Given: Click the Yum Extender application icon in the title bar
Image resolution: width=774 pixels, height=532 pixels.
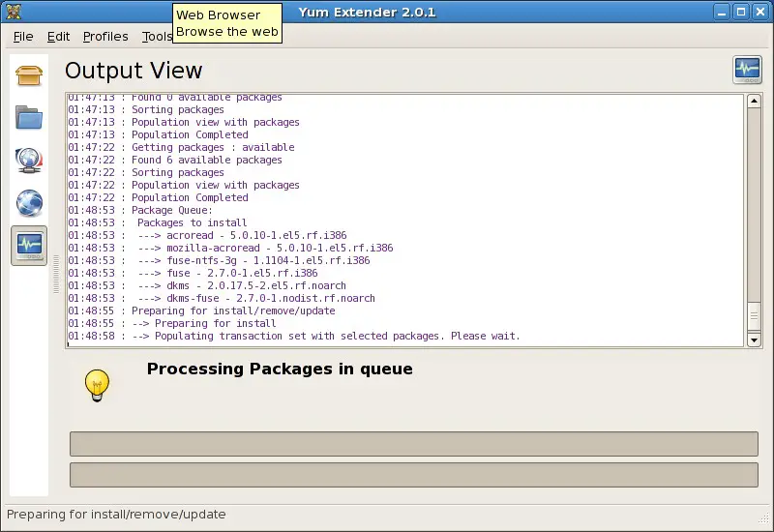Looking at the screenshot, I should click(14, 12).
